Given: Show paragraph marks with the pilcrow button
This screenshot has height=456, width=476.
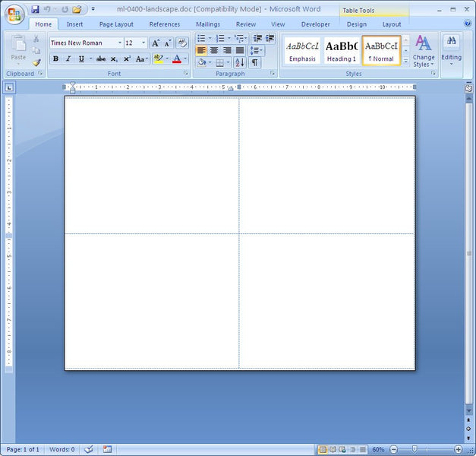Looking at the screenshot, I should pyautogui.click(x=254, y=62).
